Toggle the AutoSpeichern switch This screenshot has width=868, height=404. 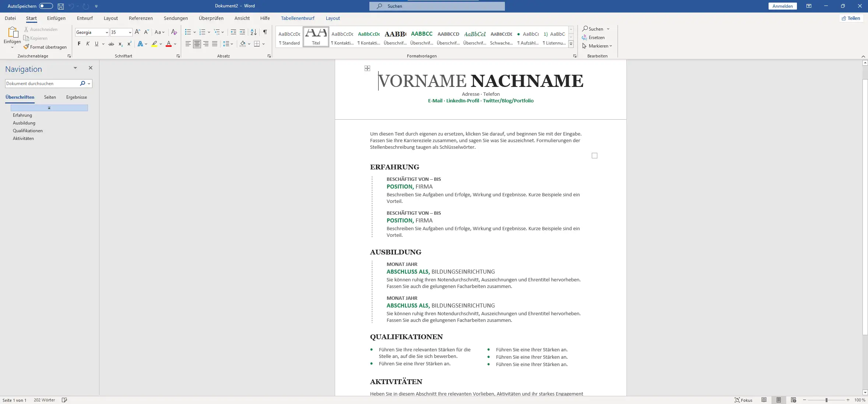coord(46,6)
